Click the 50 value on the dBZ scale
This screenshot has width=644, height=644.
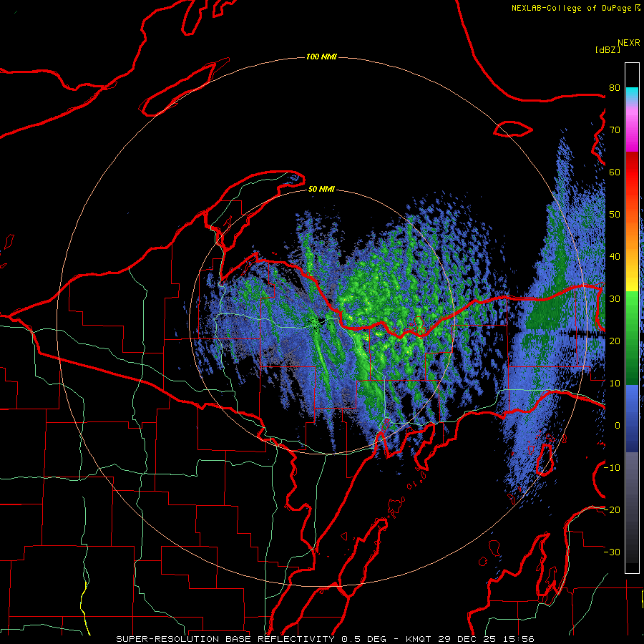[x=615, y=215]
